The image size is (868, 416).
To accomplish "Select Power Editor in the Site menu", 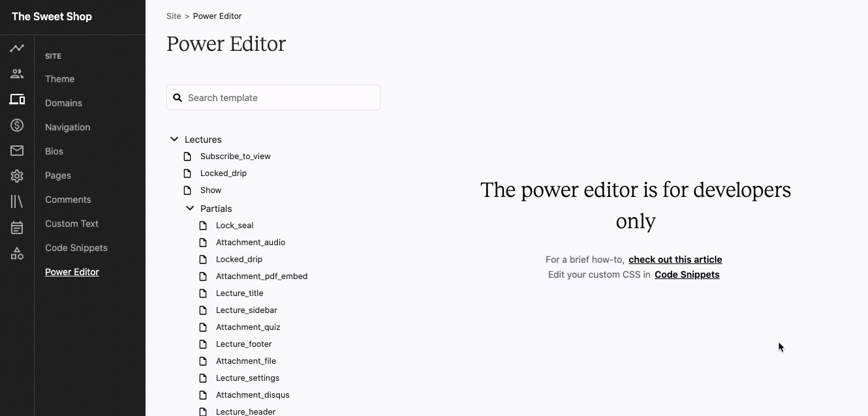I will 72,272.
